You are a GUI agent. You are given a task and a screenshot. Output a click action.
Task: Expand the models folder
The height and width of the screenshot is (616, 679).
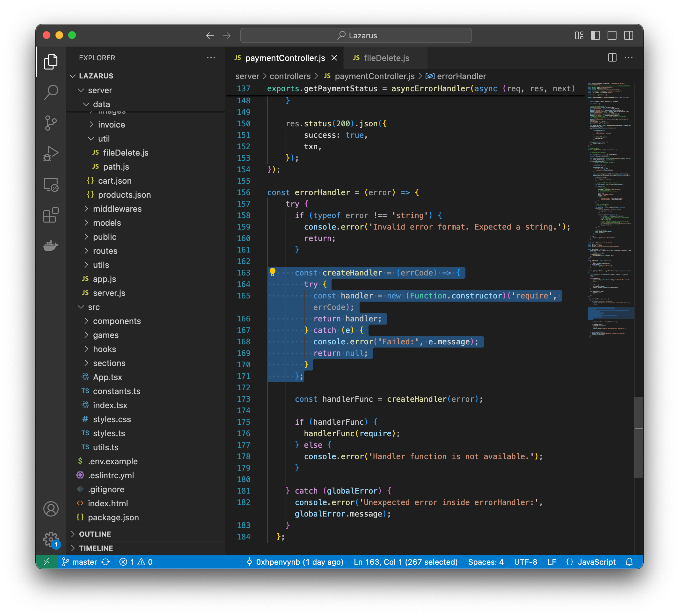(145, 223)
